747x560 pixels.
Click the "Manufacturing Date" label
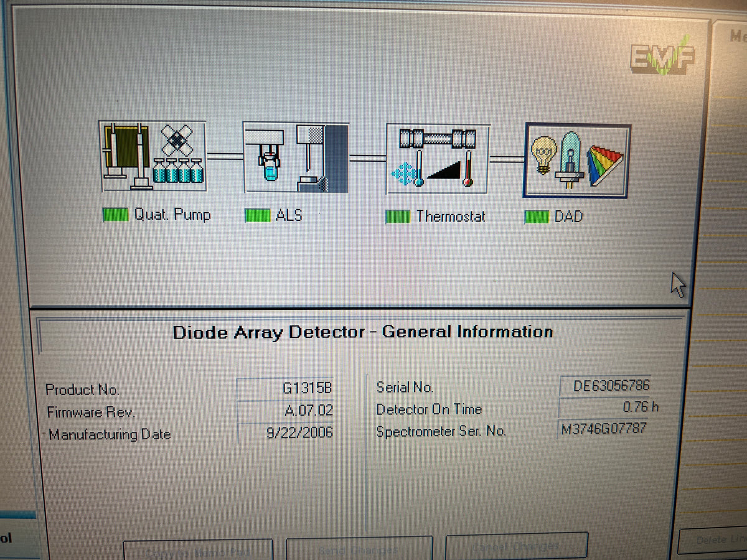110,434
